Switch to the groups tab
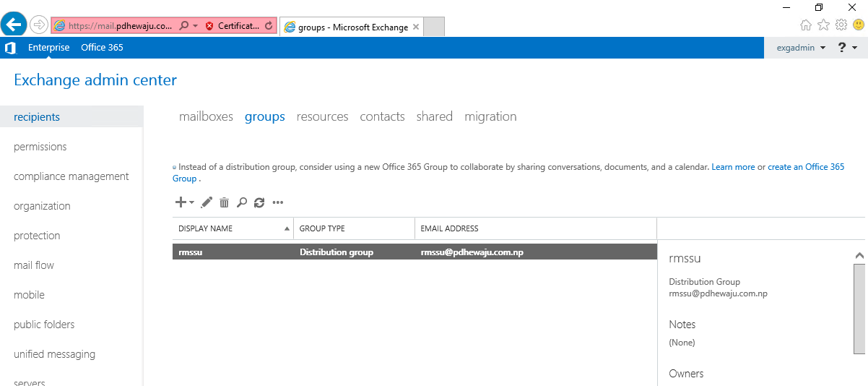 (x=265, y=116)
